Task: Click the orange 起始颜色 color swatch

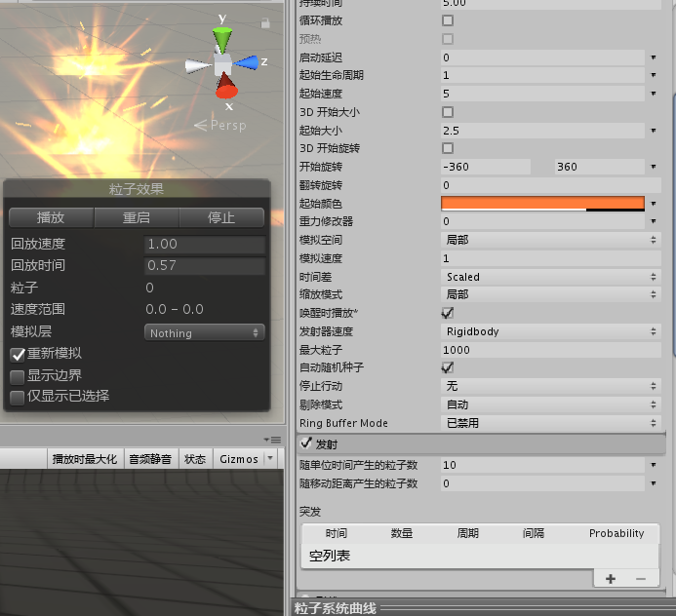Action: pos(542,204)
